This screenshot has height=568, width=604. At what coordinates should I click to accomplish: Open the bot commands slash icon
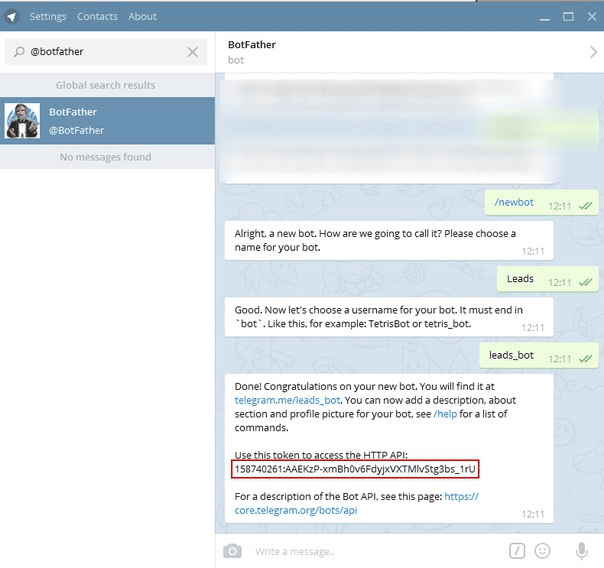coord(517,550)
